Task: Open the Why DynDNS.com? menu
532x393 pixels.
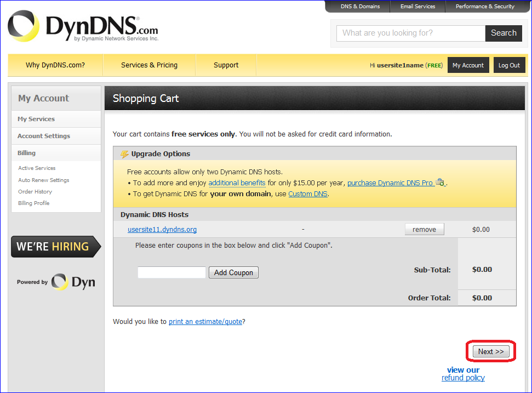Action: tap(55, 65)
